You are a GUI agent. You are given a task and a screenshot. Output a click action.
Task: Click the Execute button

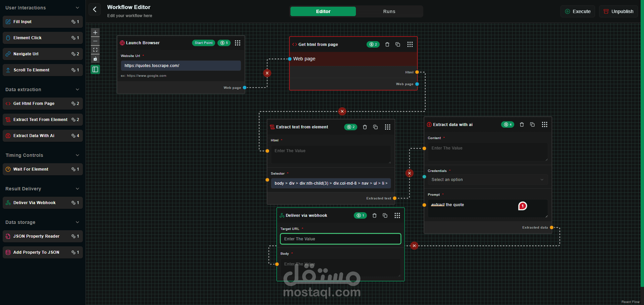(578, 11)
